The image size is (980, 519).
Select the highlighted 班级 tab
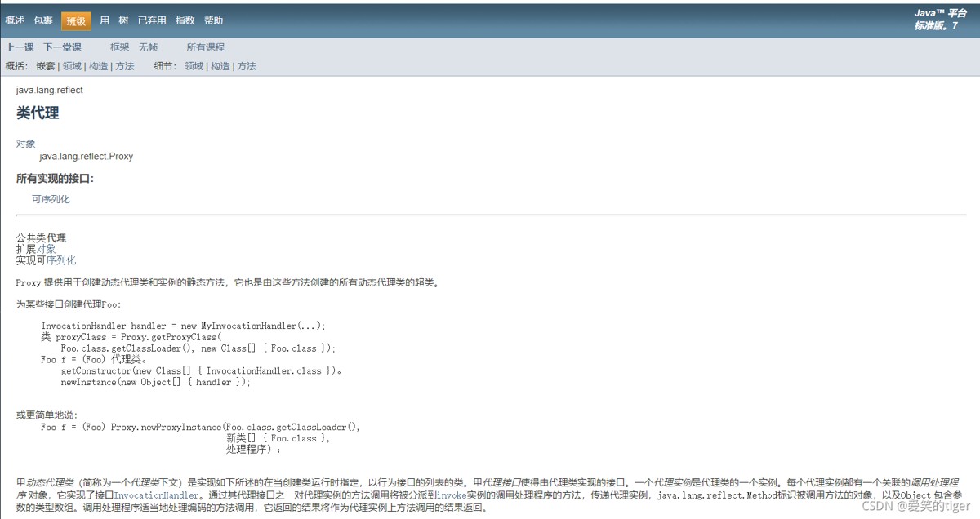[76, 20]
